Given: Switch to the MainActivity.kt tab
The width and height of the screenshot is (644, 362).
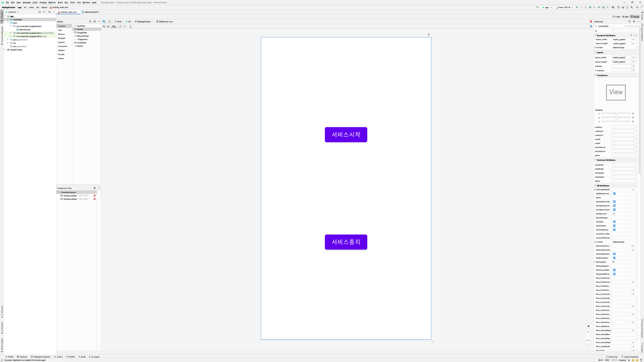Looking at the screenshot, I should click(91, 12).
